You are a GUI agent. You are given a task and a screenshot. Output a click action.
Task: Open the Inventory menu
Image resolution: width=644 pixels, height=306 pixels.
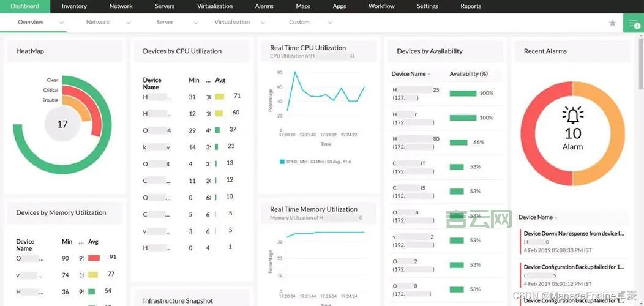point(74,6)
